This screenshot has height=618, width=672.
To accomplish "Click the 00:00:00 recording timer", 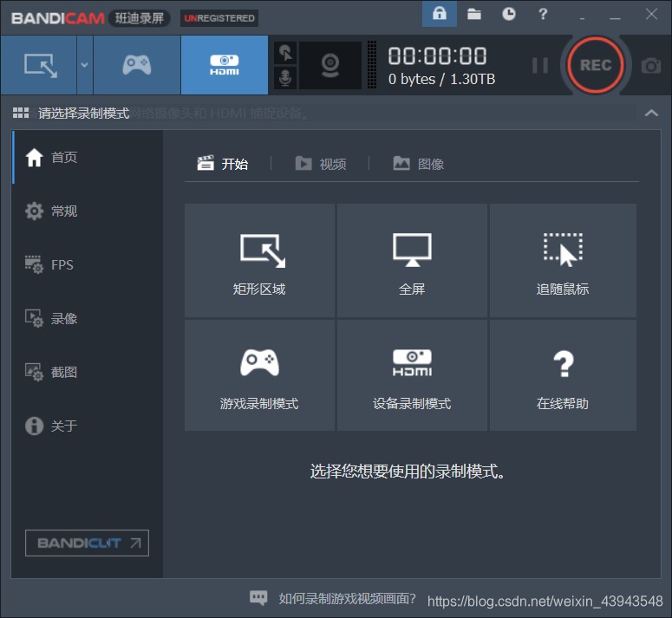I will [x=437, y=55].
